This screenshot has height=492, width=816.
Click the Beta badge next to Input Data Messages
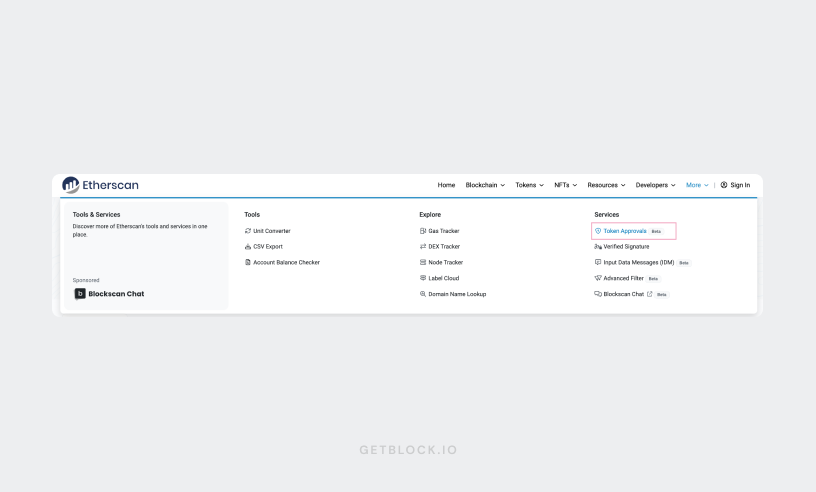(x=684, y=263)
